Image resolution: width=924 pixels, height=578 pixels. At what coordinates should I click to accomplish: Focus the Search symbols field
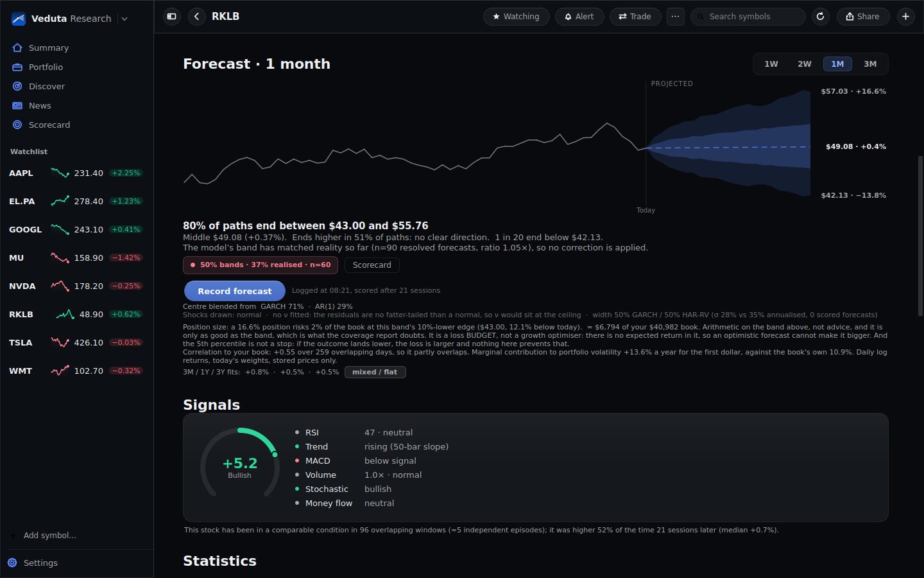748,17
